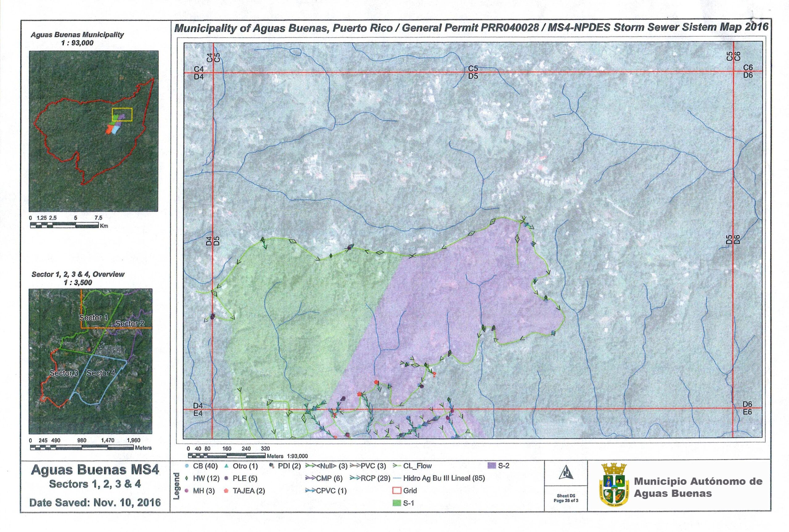Click the Sector 4 label in overview map
The height and width of the screenshot is (532, 789).
[x=101, y=373]
